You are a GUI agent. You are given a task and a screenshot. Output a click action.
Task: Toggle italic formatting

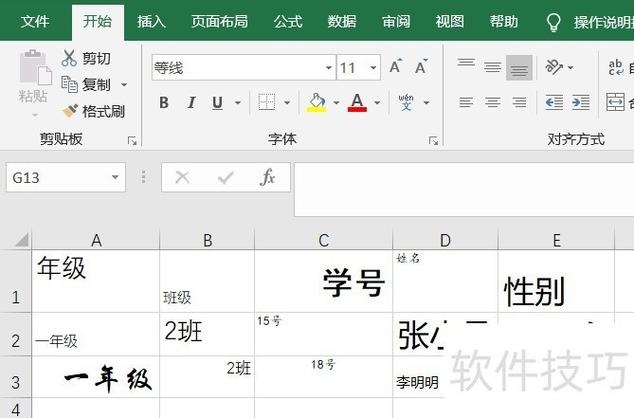(x=191, y=103)
